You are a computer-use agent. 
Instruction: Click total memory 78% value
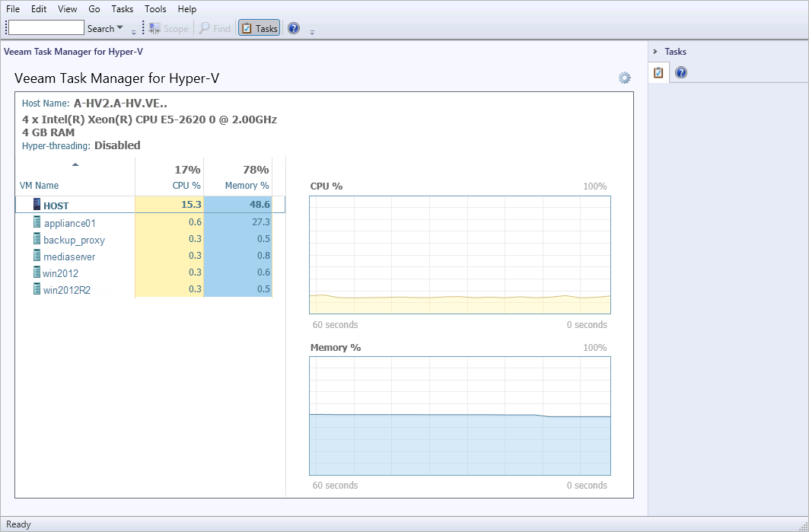[x=256, y=170]
